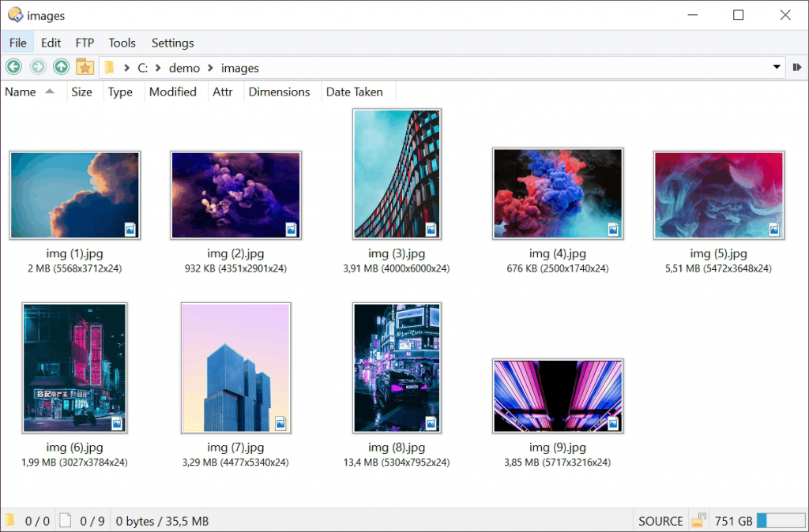The width and height of the screenshot is (809, 532).
Task: Click the Up arrow to go to parent folder
Action: pyautogui.click(x=60, y=67)
